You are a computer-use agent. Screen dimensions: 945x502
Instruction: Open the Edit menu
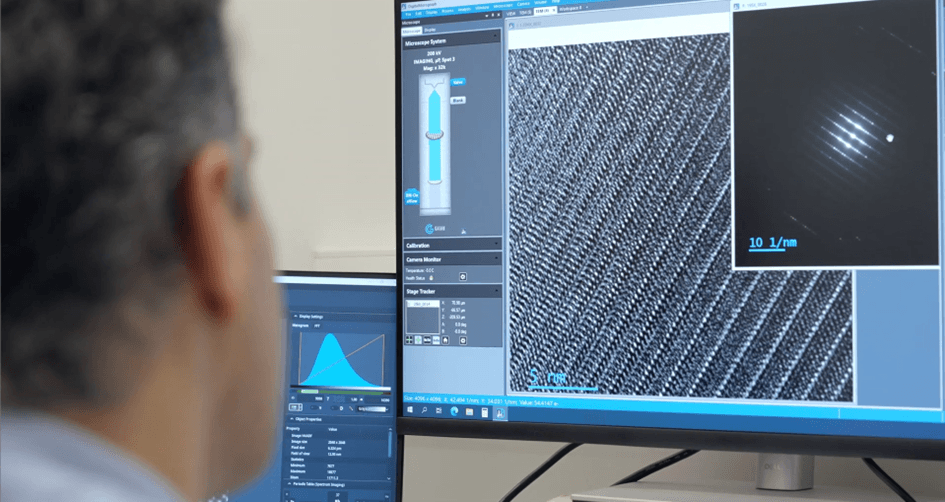pos(418,13)
